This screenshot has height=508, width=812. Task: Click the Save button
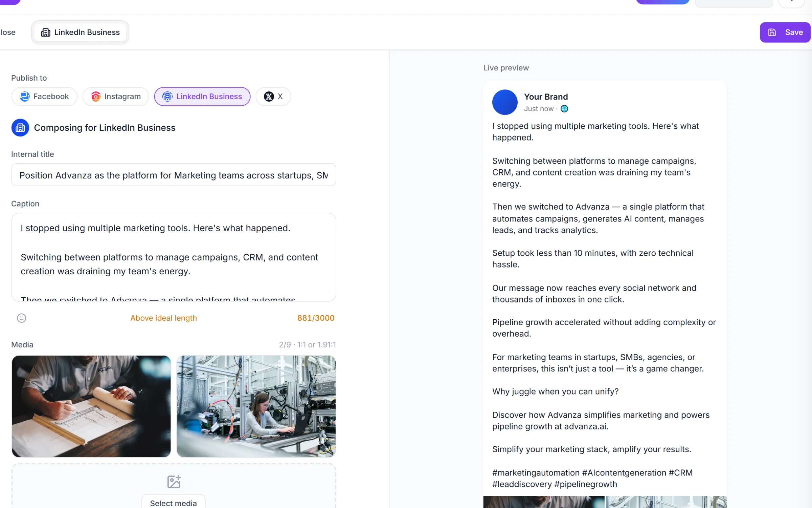785,32
